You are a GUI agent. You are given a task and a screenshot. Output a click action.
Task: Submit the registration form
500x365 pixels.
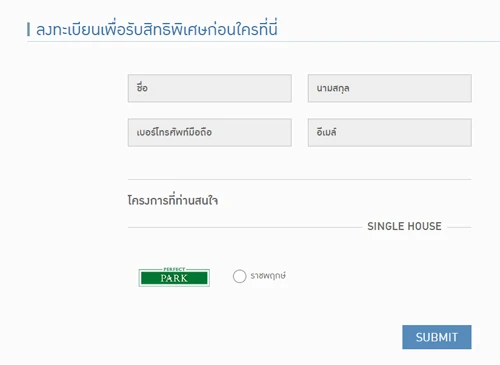(x=437, y=337)
